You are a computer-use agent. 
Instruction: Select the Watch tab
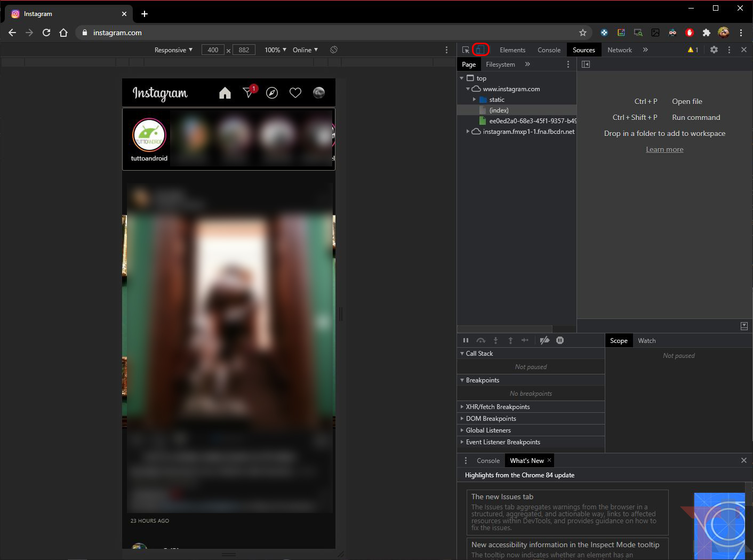click(646, 341)
